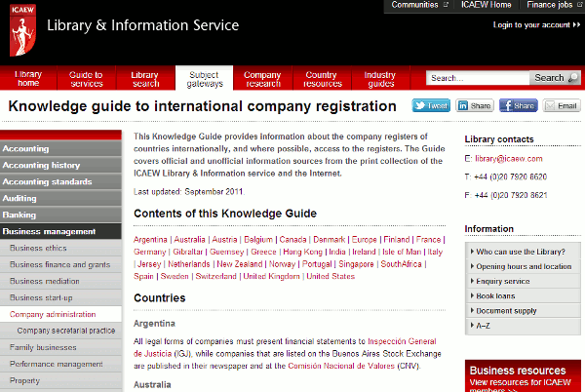Open Family businesses sidebar item
585x392 pixels.
60,347
